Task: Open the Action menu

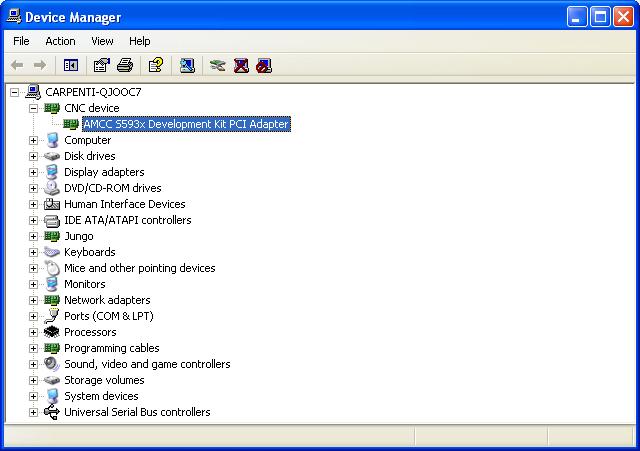Action: [x=60, y=41]
